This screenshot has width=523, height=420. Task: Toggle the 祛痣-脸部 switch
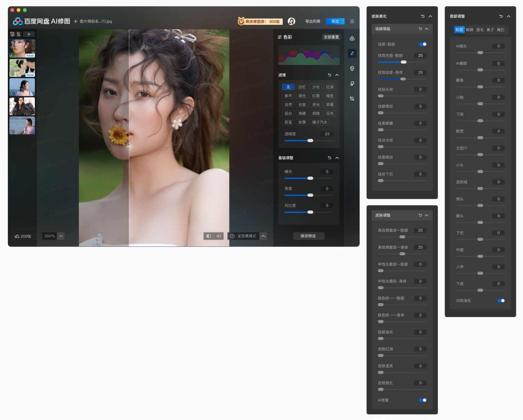click(422, 44)
